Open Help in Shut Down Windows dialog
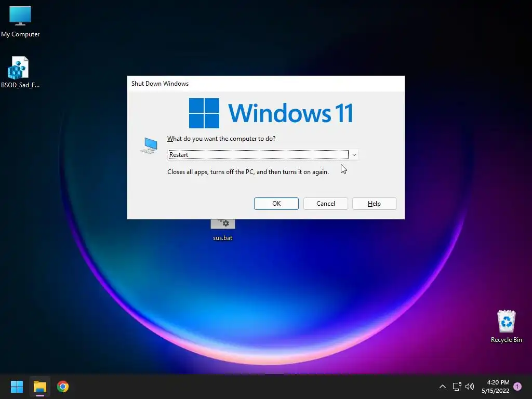The image size is (532, 399). 374,204
